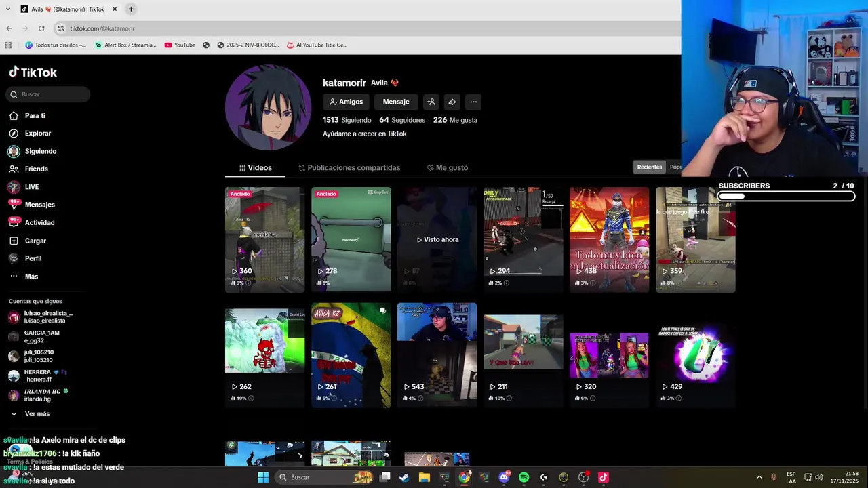Open Chrome apps grid in bookmarks bar
Screen dimensions: 868x488
tap(8, 45)
